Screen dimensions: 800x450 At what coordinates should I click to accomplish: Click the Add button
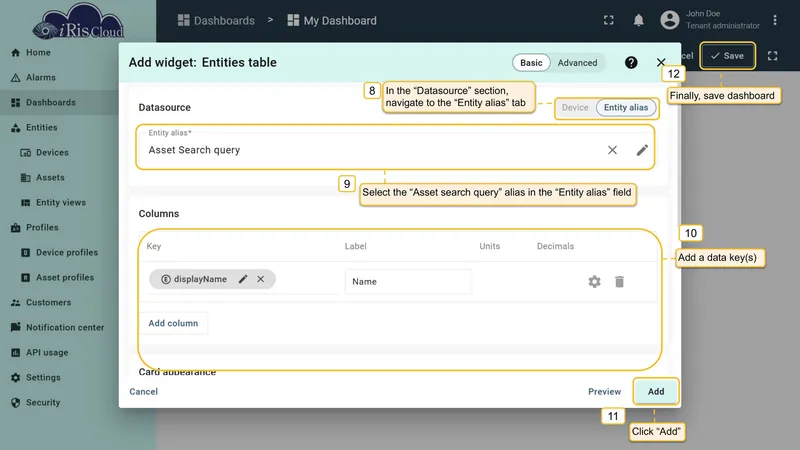point(656,392)
